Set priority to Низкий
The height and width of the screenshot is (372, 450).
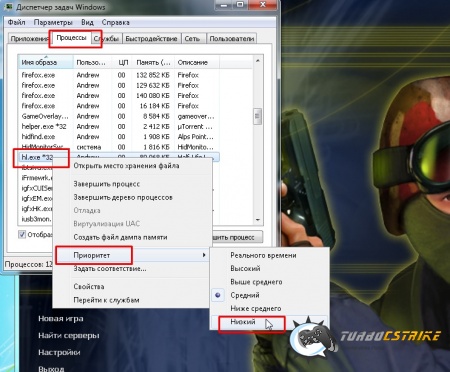coord(243,322)
